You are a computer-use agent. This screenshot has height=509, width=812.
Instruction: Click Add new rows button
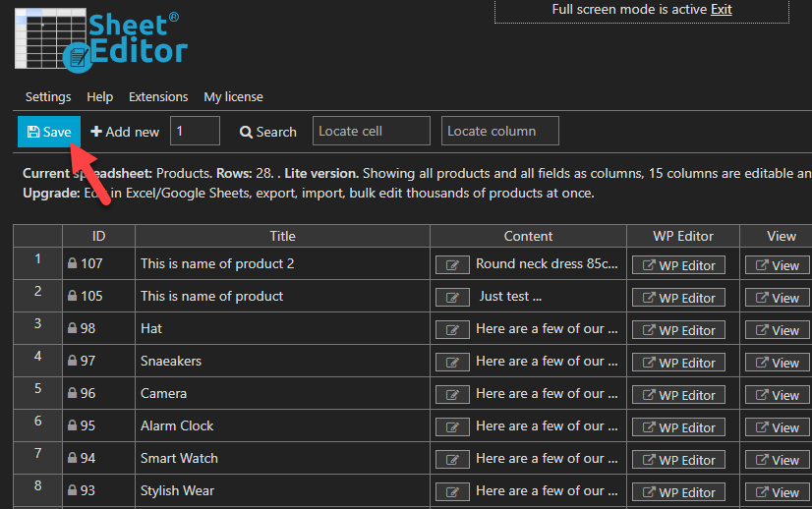[125, 132]
